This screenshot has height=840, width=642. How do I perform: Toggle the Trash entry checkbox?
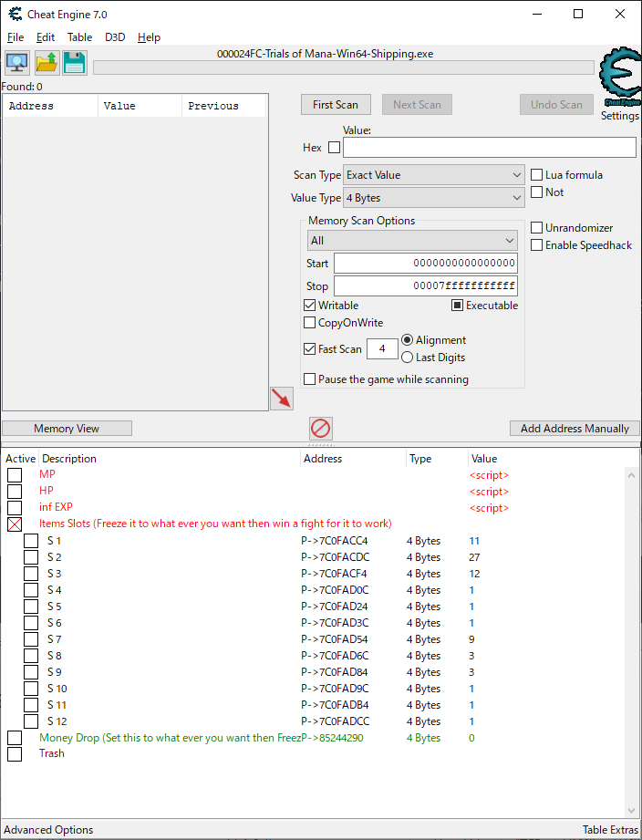(15, 753)
